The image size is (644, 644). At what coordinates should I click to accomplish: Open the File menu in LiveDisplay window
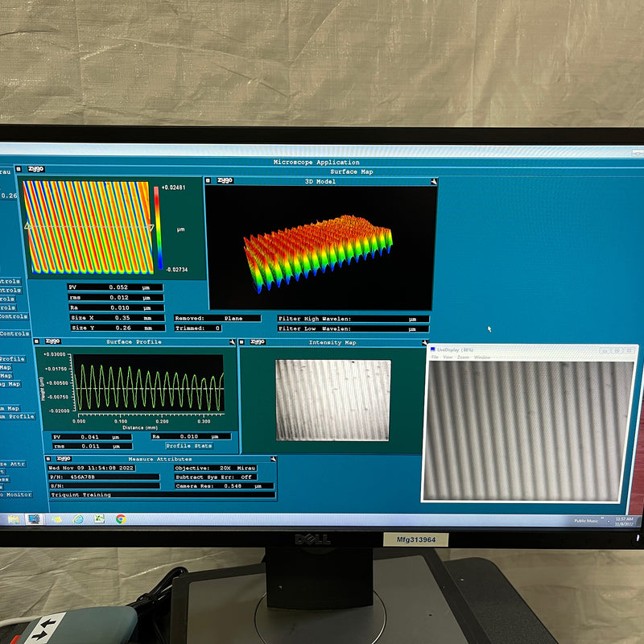pos(435,357)
